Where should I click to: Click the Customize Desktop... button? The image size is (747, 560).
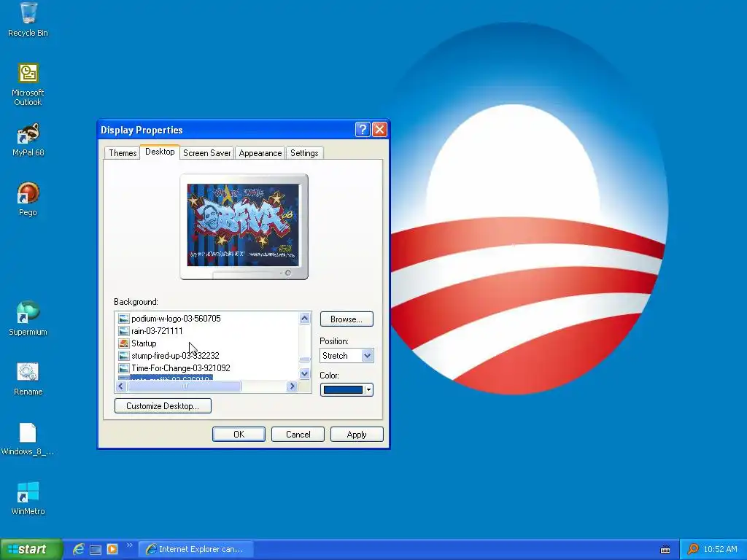click(163, 405)
